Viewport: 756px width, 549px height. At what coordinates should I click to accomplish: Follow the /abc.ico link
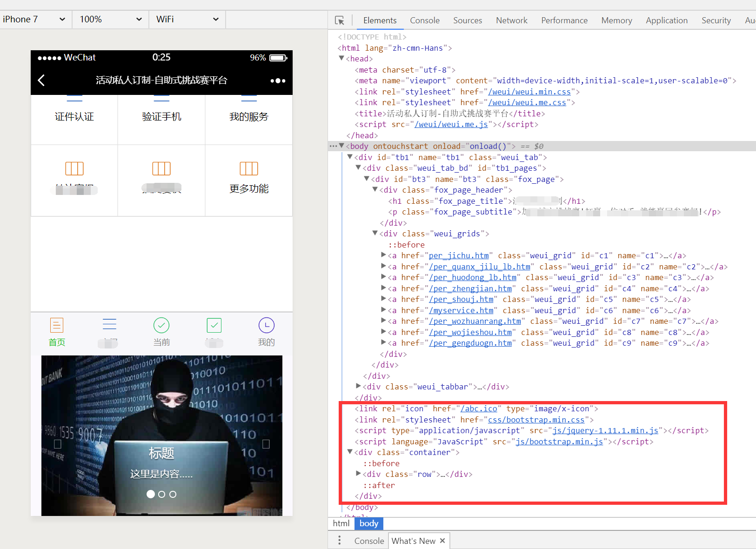pos(479,408)
